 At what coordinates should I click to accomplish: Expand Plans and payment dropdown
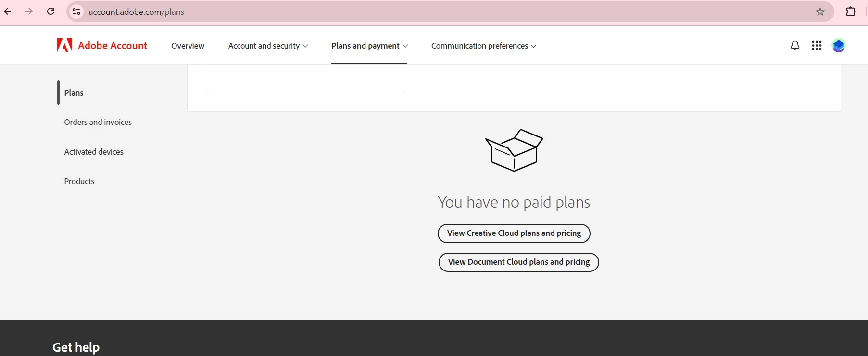(x=369, y=46)
